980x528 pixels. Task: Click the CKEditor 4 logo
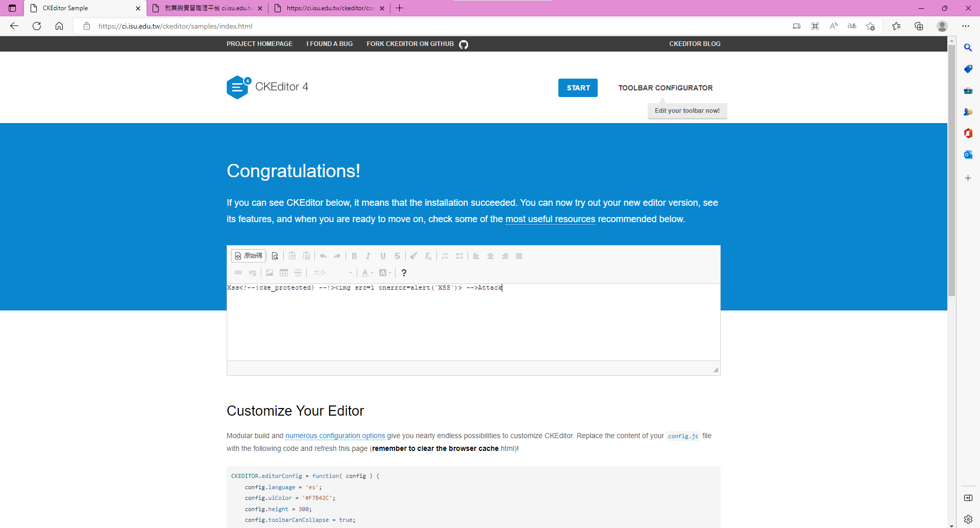(267, 87)
